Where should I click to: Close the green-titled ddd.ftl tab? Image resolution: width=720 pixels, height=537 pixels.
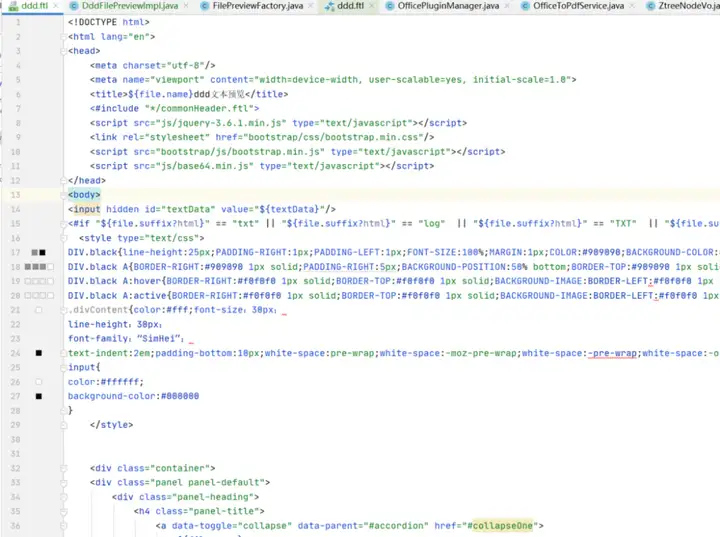[x=56, y=6]
